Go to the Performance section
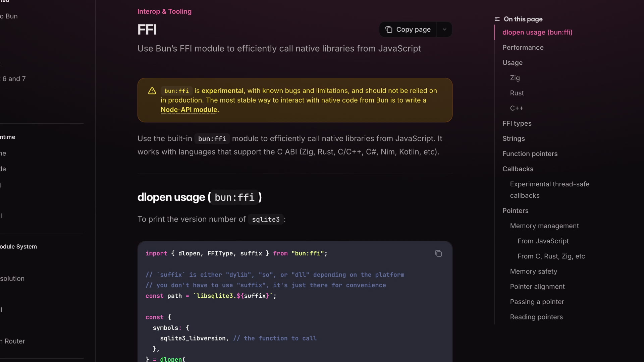 (x=523, y=48)
